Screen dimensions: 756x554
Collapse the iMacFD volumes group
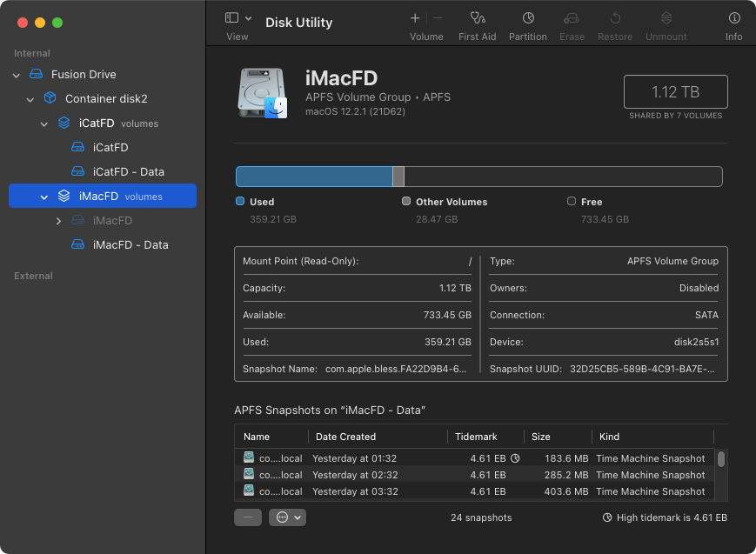[44, 197]
